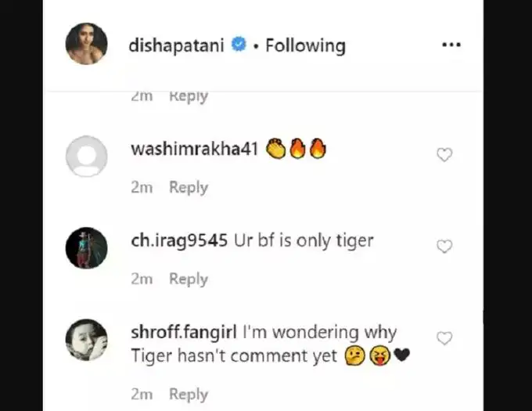The height and width of the screenshot is (411, 532).
Task: Reply to shroff.fangirl's comment
Action: [189, 394]
